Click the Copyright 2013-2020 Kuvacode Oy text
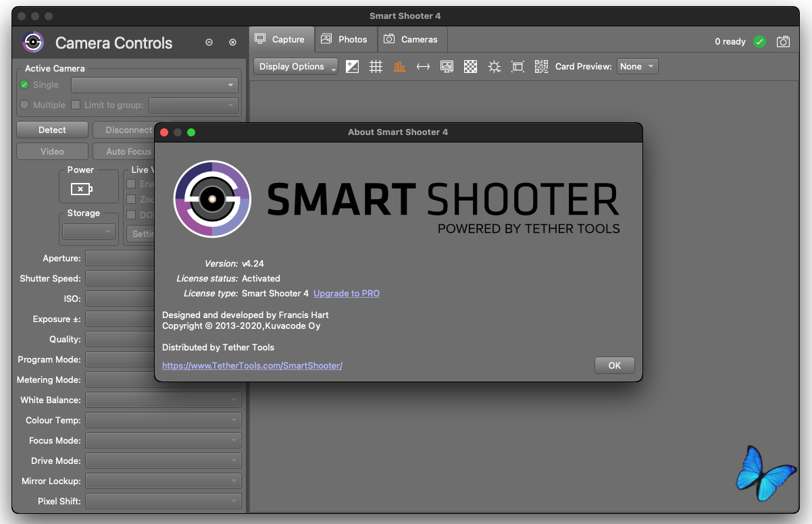Screen dimensions: 812x524 [x=241, y=325]
